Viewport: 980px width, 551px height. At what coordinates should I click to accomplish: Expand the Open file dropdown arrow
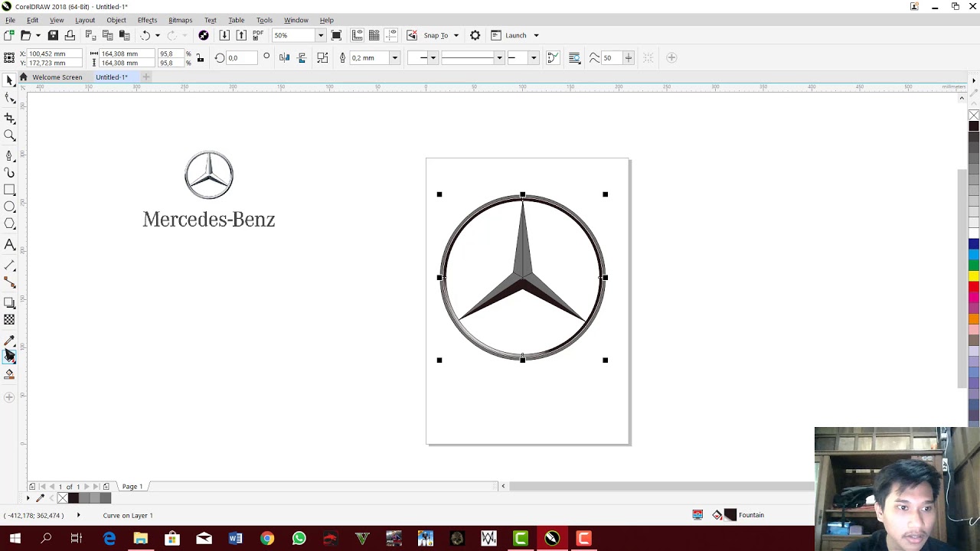38,35
